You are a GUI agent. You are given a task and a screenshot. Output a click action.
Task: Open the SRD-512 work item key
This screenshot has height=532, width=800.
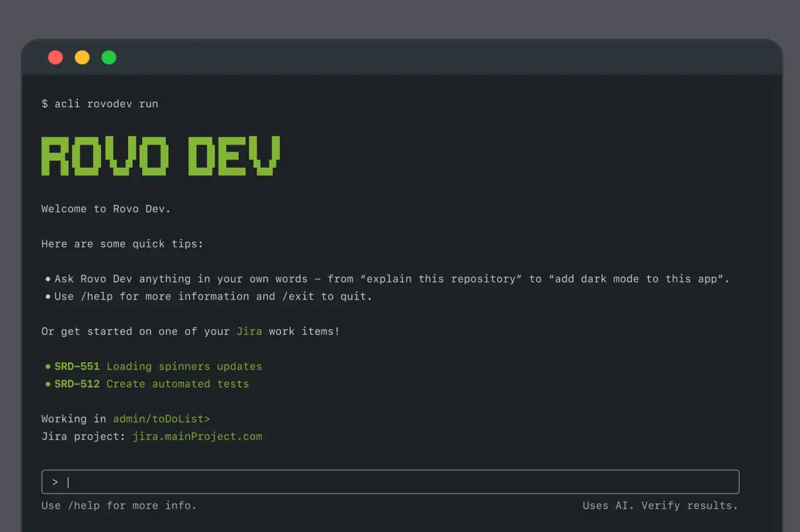[77, 384]
